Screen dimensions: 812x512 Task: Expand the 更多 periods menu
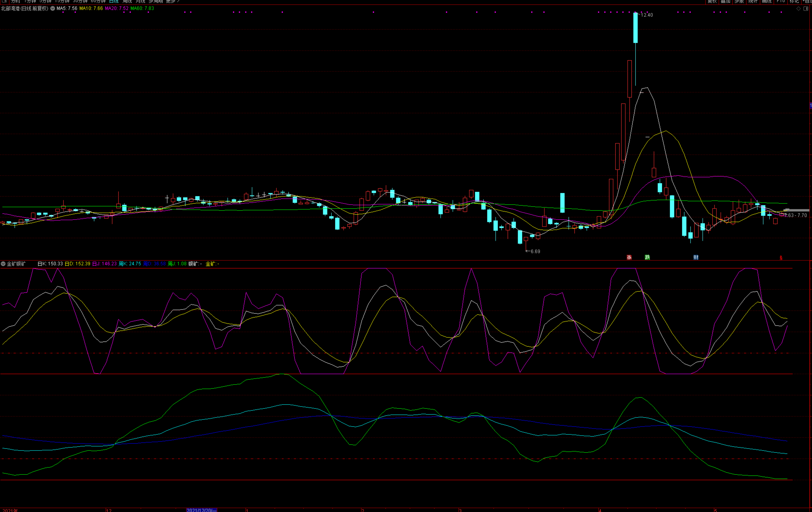[x=173, y=1]
